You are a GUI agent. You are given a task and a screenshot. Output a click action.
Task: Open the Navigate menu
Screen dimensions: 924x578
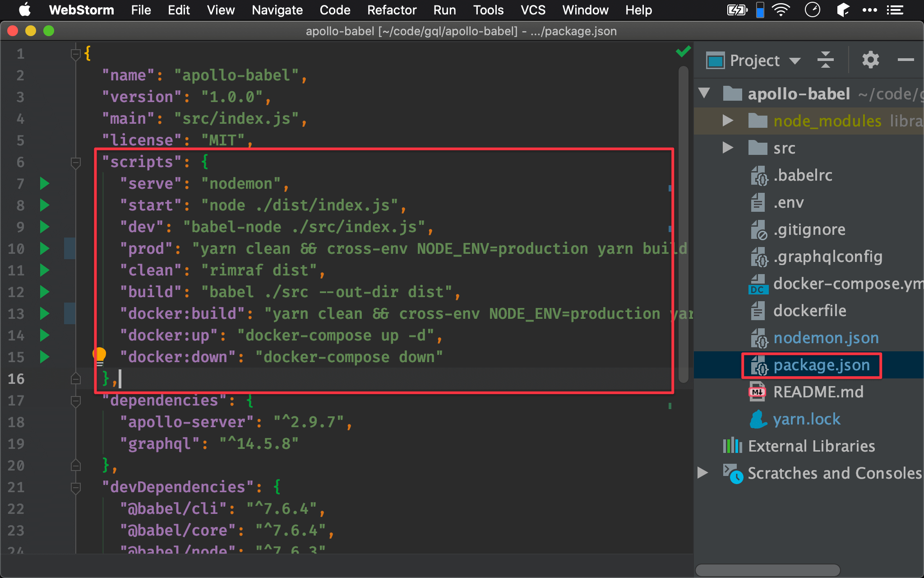coord(277,10)
